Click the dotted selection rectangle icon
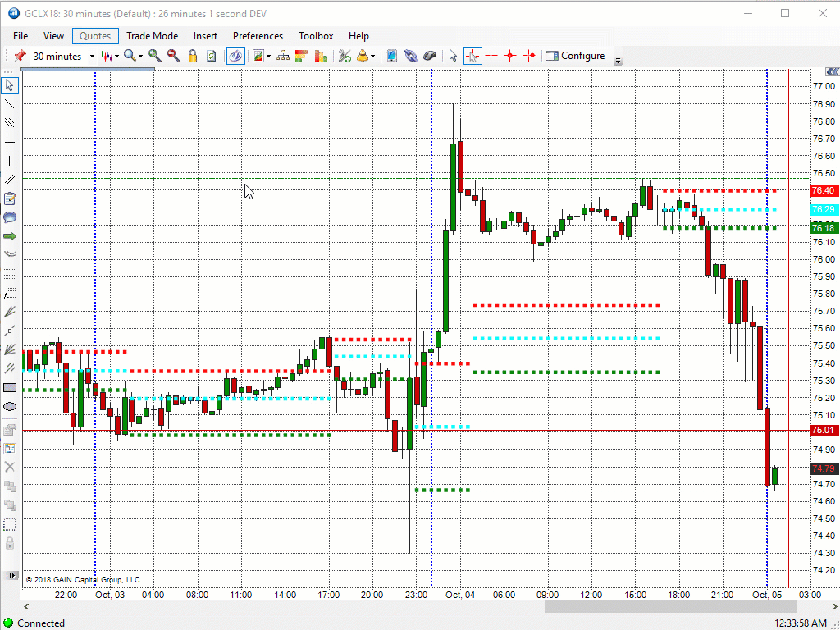This screenshot has width=840, height=630. click(x=10, y=524)
